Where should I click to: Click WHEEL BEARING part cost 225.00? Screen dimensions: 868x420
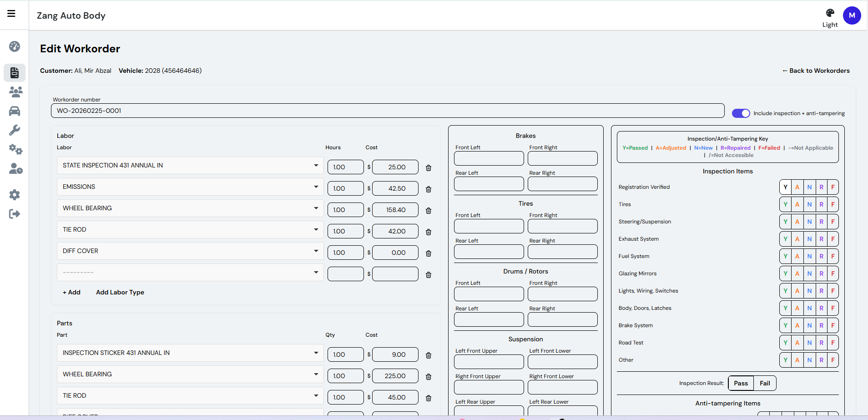395,376
